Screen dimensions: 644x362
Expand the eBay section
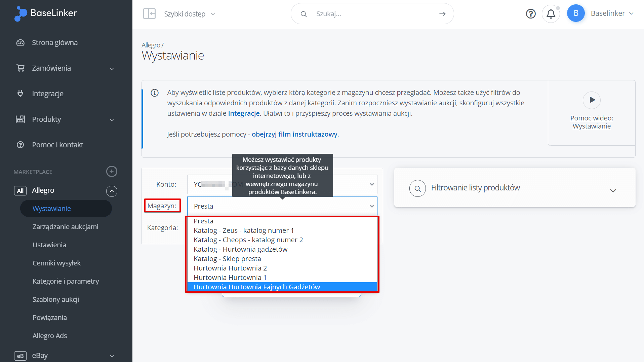coord(112,356)
